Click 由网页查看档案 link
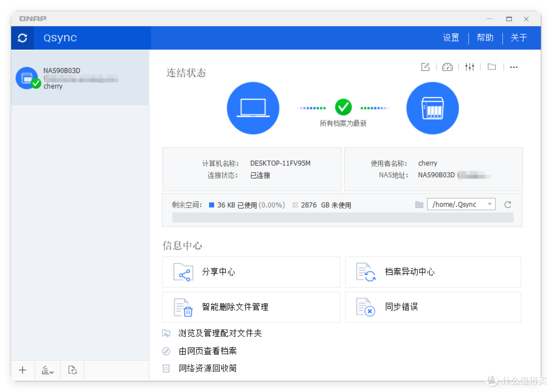 click(208, 351)
